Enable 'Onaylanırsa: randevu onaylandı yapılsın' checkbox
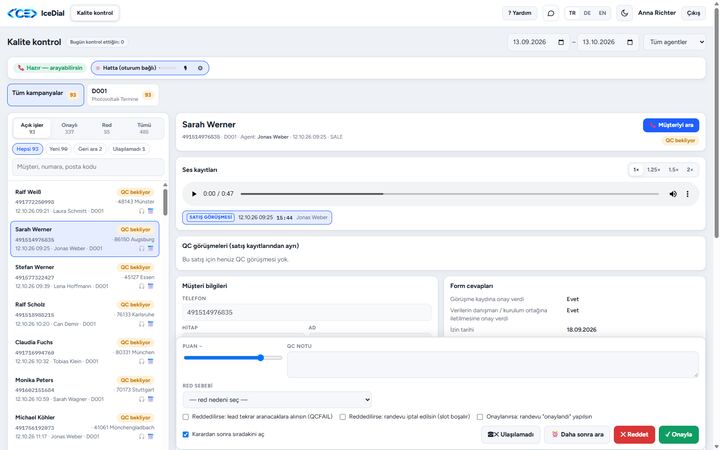 point(480,417)
